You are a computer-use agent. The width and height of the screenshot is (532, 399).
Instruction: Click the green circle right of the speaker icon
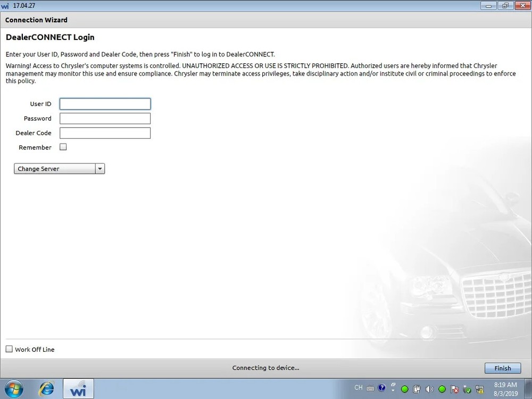point(442,389)
